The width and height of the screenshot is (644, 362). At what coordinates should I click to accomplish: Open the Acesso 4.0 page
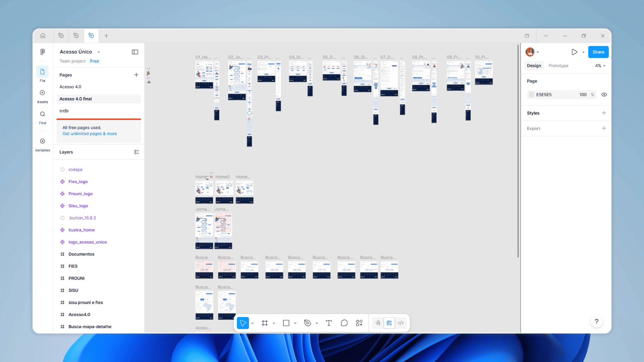[x=99, y=87]
